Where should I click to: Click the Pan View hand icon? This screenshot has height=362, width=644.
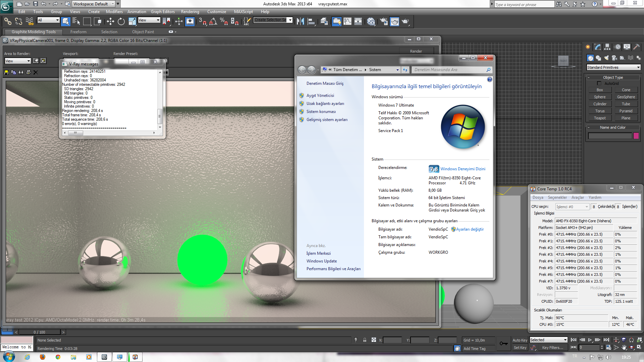tap(624, 348)
